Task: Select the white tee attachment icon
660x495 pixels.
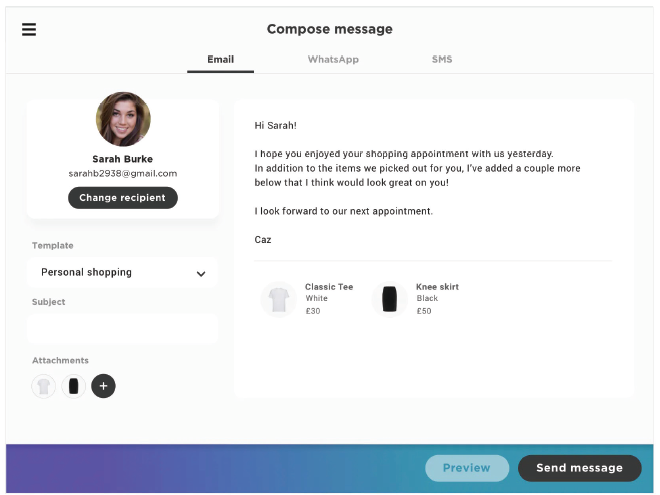Action: (43, 386)
